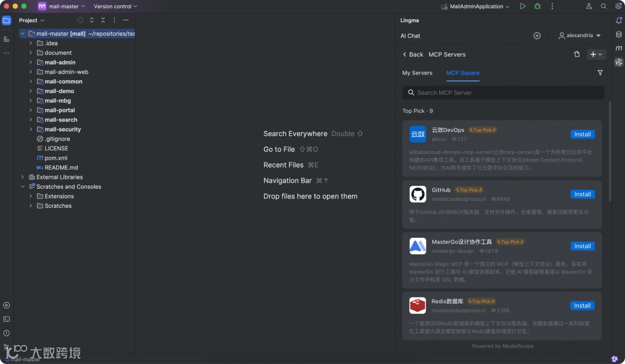
Task: Collapse the mall-master root node
Action: (x=23, y=34)
